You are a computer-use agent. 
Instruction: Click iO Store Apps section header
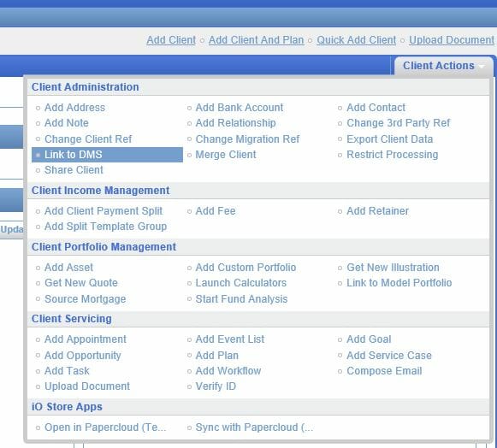pos(67,407)
